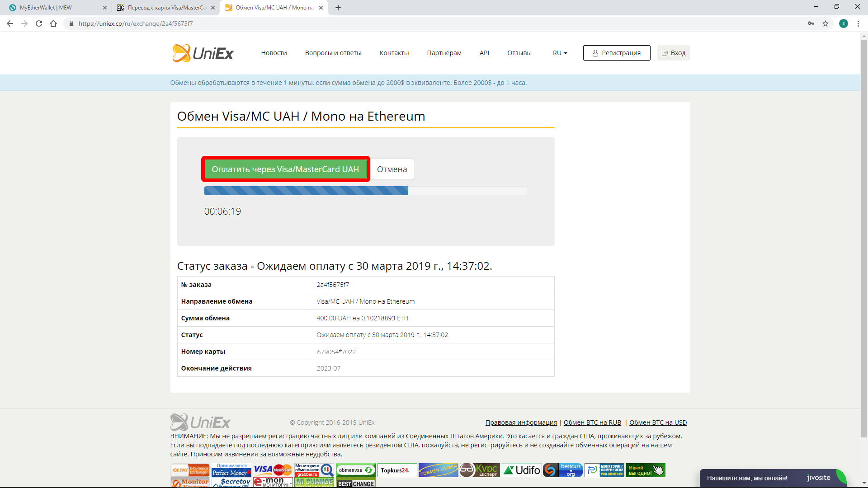868x488 pixels.
Task: View site security lock information
Action: pyautogui.click(x=71, y=23)
